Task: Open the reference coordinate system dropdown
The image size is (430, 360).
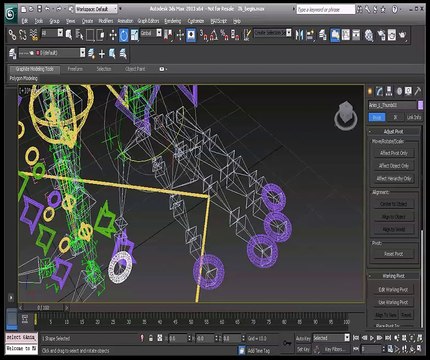Action: (x=151, y=33)
